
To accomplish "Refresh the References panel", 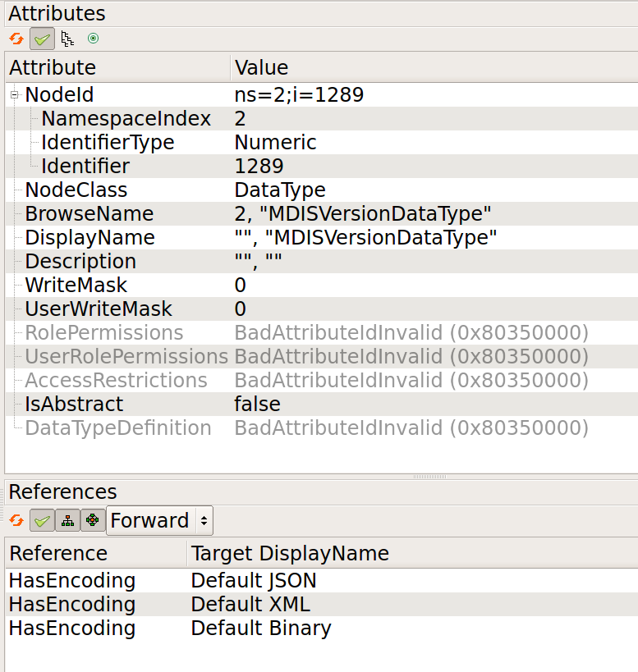I will tap(15, 520).
